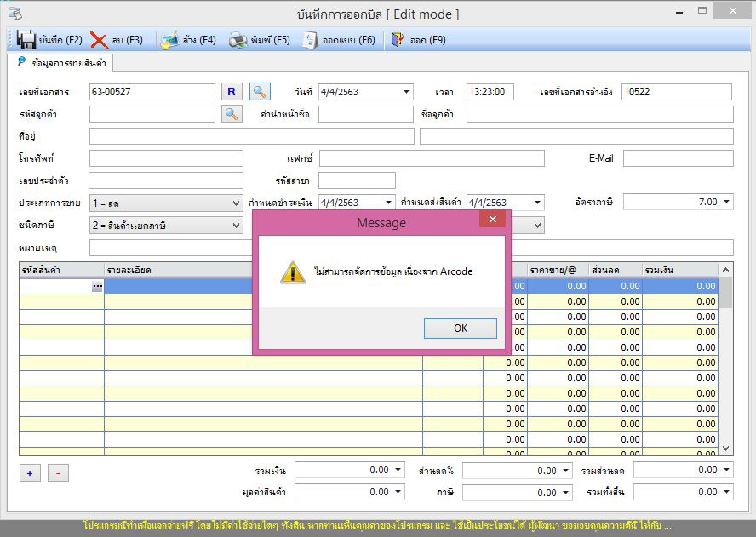The height and width of the screenshot is (537, 756).
Task: Click the red X Delete (F3) icon
Action: tap(99, 40)
